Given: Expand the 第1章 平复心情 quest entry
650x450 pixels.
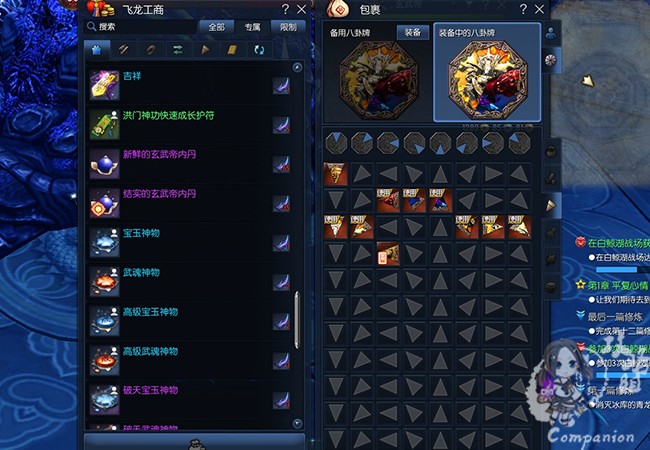Looking at the screenshot, I should click(612, 285).
